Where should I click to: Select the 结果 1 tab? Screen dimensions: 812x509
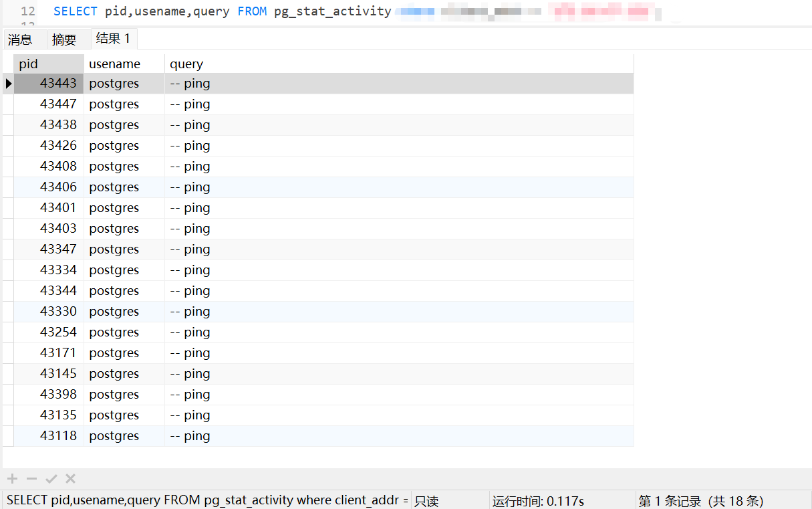pyautogui.click(x=113, y=39)
